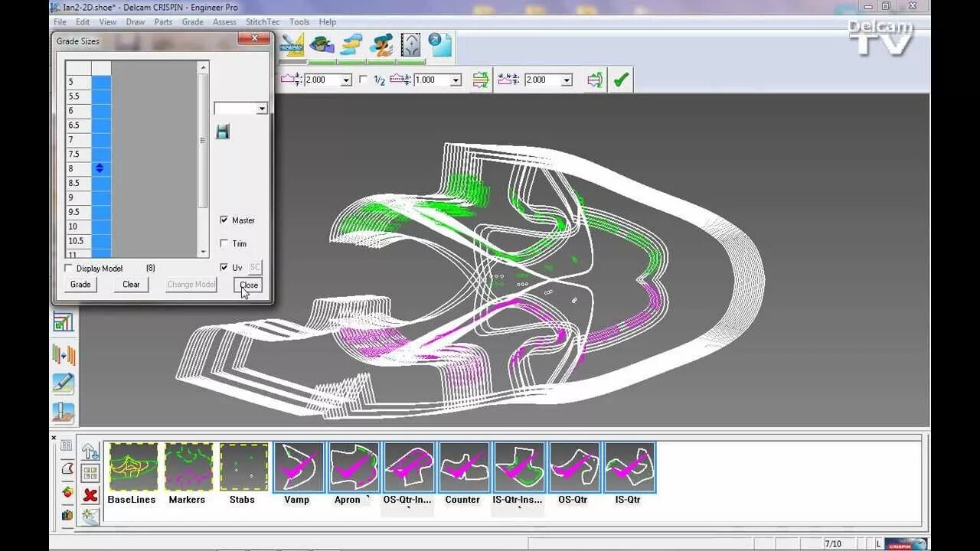Click the feathered-hat character toolbar icon
This screenshot has width=980, height=551.
381,44
